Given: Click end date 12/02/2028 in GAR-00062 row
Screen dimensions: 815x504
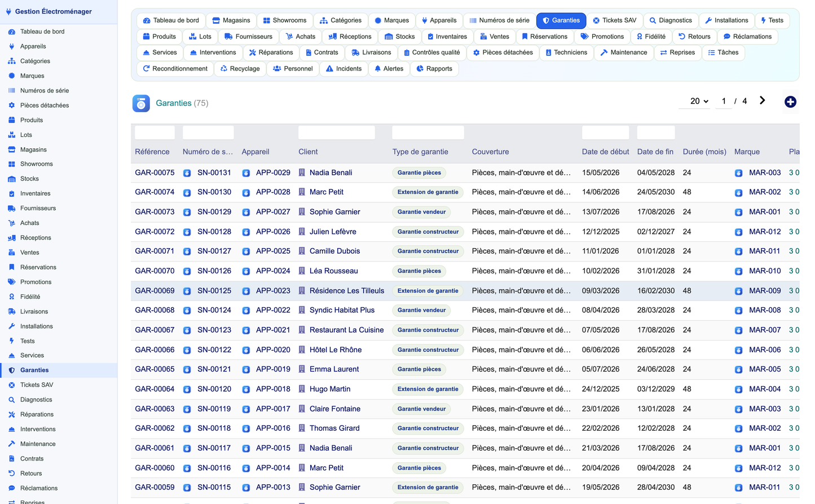Looking at the screenshot, I should point(656,428).
